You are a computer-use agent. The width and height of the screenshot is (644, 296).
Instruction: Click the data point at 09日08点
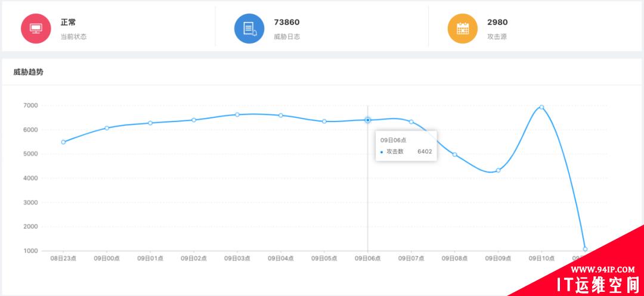pos(454,155)
